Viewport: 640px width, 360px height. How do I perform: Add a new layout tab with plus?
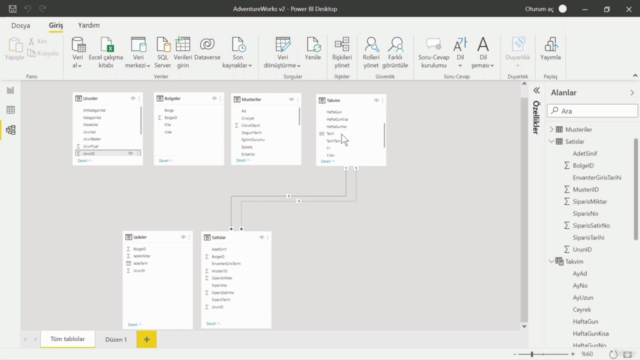pos(147,340)
